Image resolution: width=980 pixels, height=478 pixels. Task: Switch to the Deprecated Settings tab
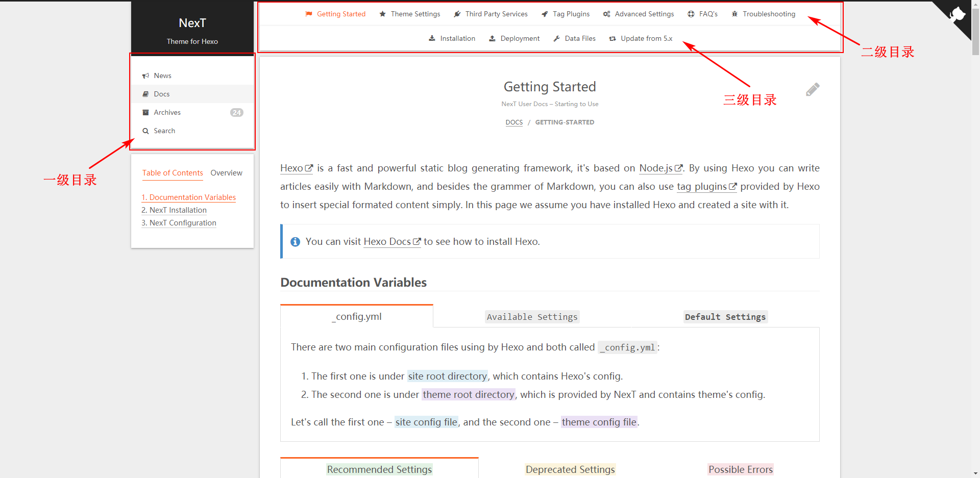pyautogui.click(x=570, y=469)
